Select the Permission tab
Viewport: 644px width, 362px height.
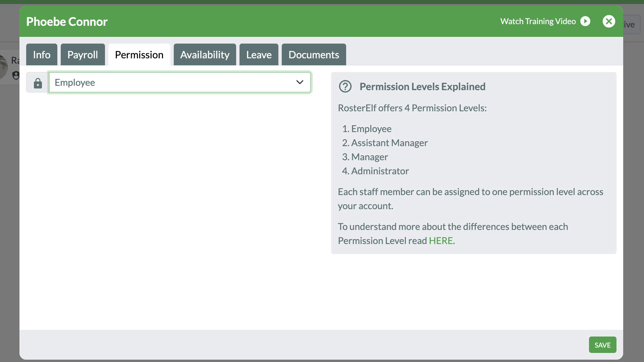click(139, 55)
